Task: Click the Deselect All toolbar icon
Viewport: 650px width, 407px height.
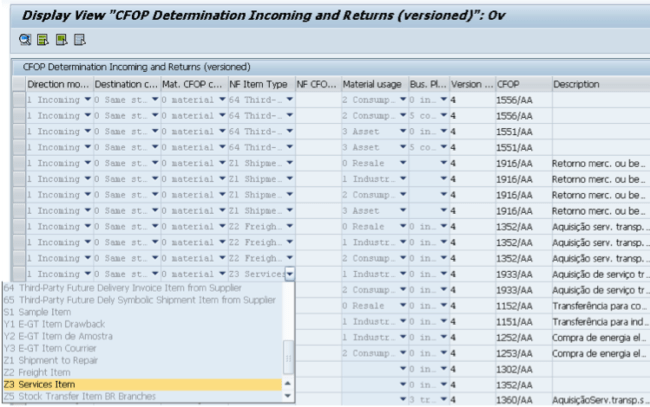Action: click(79, 40)
